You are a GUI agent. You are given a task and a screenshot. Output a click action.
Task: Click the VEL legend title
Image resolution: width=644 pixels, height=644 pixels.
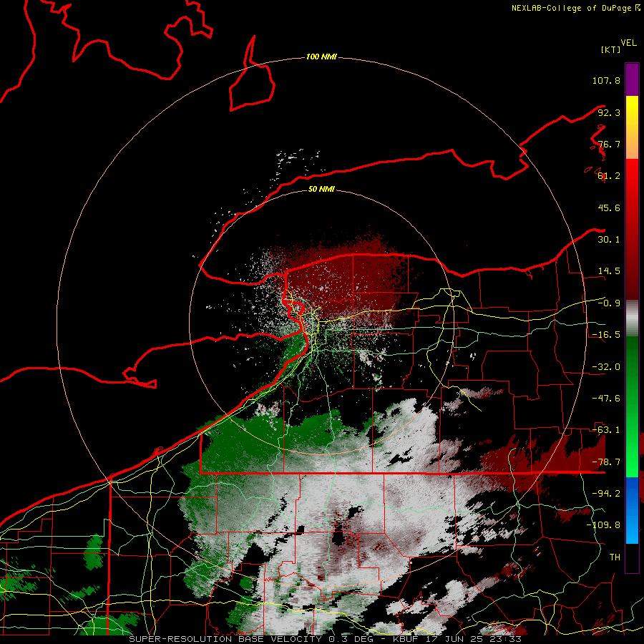click(628, 43)
